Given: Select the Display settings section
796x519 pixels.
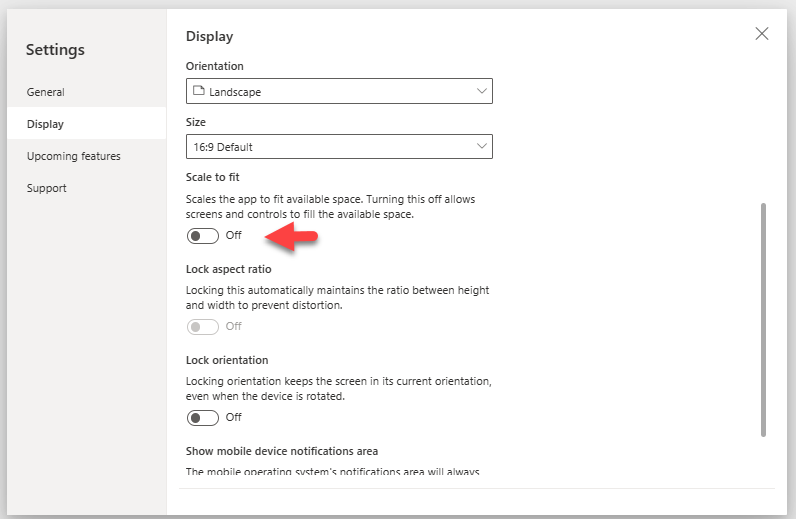Looking at the screenshot, I should pos(86,123).
